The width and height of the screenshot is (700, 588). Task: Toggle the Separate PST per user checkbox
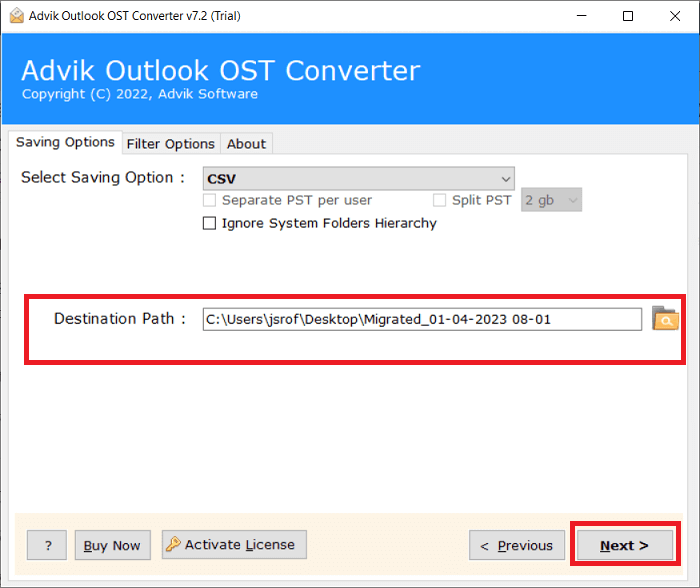click(x=209, y=200)
